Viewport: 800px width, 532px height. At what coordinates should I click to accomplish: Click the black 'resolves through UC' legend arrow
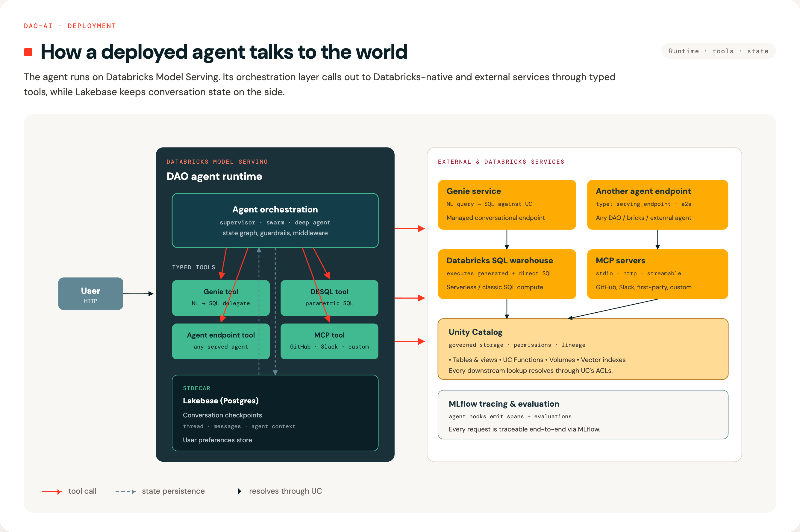(234, 491)
